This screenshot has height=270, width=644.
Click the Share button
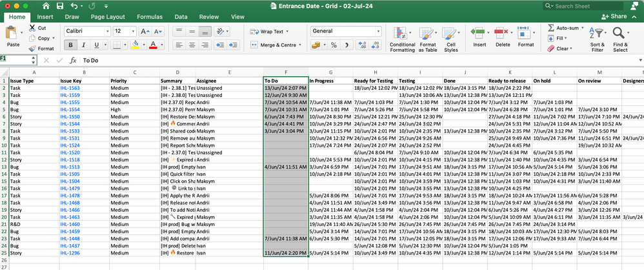pyautogui.click(x=614, y=16)
